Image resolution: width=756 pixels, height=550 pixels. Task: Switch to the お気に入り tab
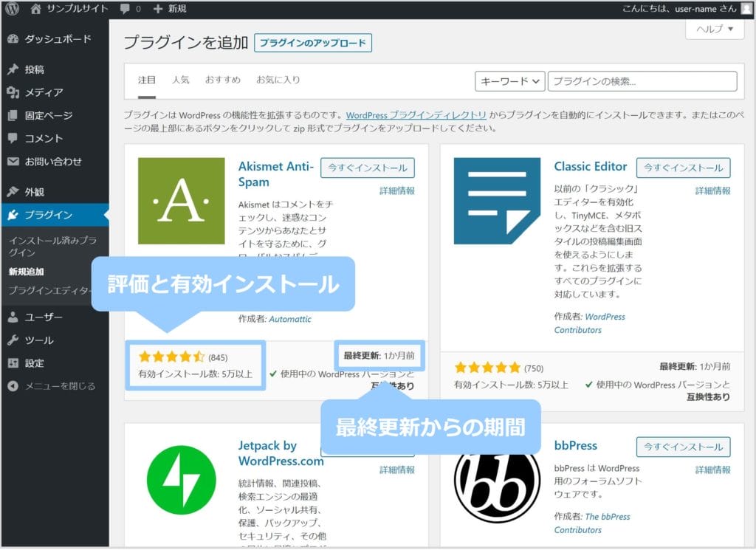click(x=278, y=80)
